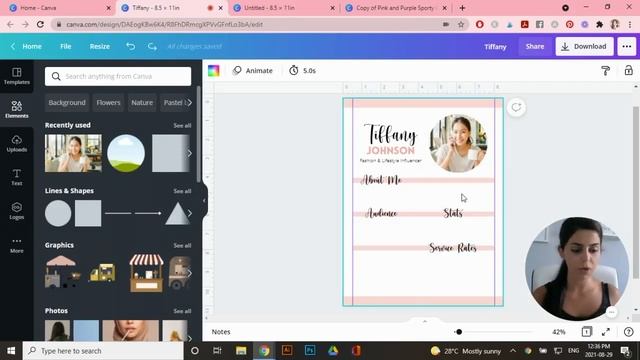
Task: Click the lock icon in editor toolbar
Action: pos(629,71)
